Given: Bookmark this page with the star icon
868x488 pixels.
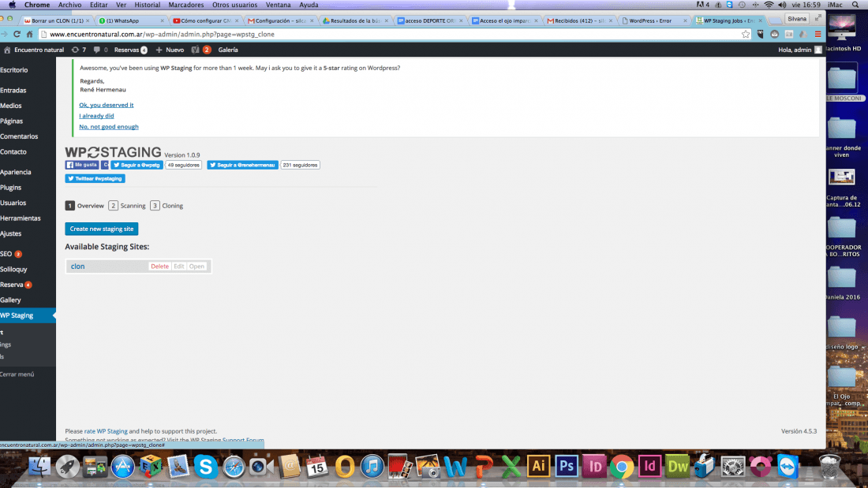Looking at the screenshot, I should [x=746, y=35].
